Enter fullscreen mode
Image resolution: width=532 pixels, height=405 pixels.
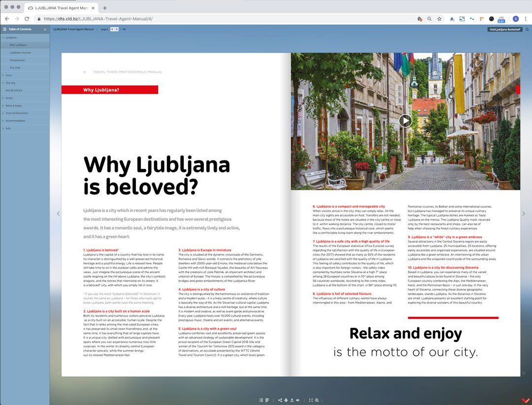(311, 400)
